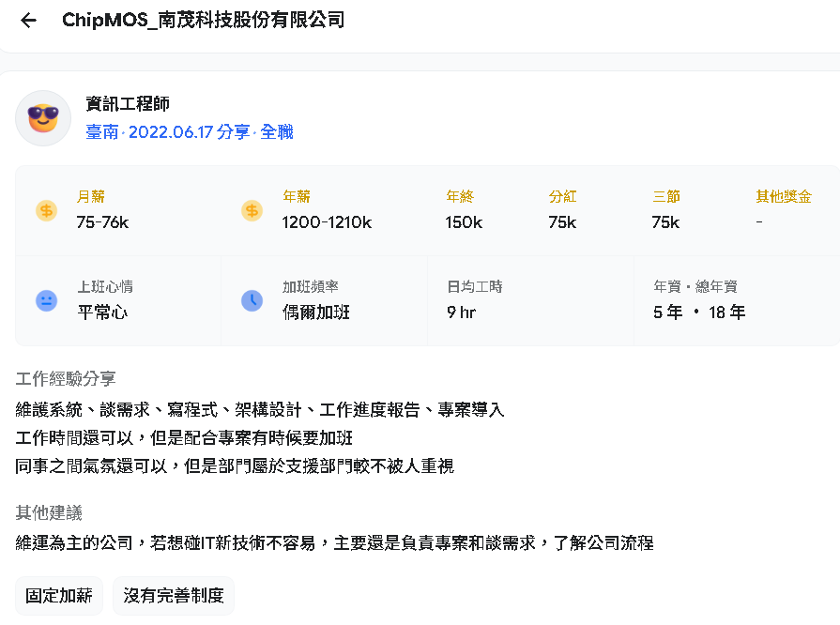Open the 臺南 location link
Viewport: 840px width, 625px height.
102,131
